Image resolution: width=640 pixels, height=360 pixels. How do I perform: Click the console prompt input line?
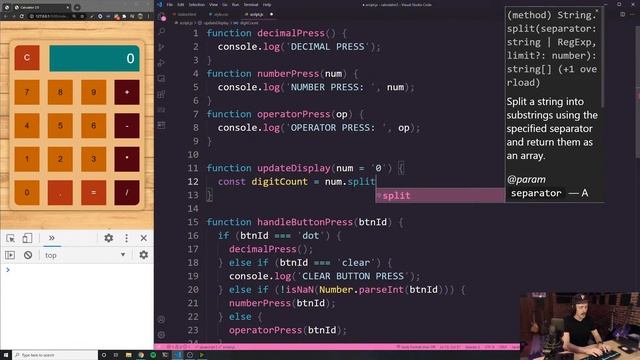(x=78, y=270)
